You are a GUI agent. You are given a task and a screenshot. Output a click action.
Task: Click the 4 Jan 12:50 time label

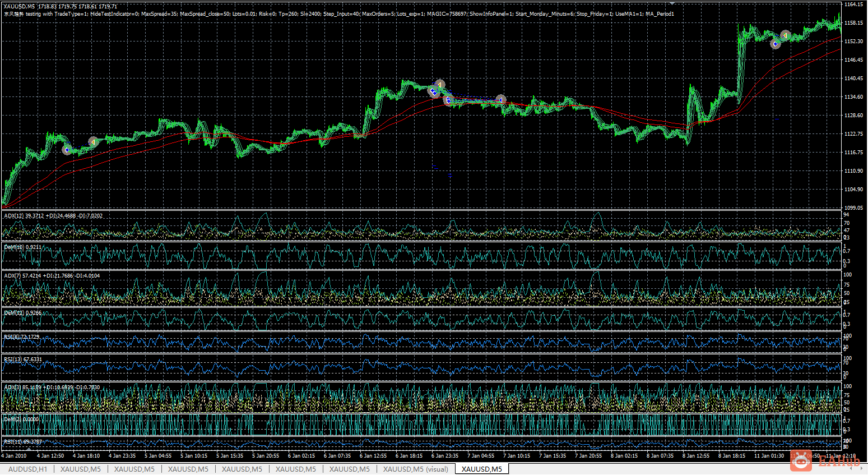50,456
